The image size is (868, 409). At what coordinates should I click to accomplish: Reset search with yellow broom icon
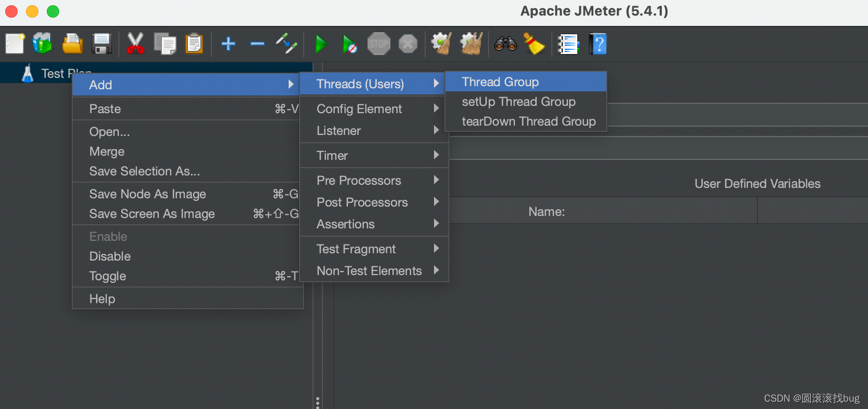tap(534, 44)
